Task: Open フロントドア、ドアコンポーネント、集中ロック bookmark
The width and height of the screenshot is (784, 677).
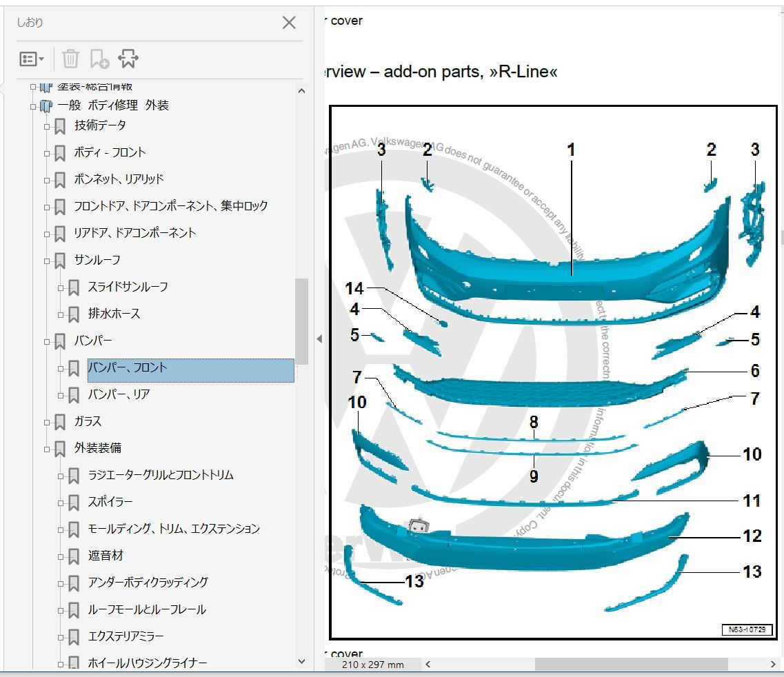Action: coord(171,205)
